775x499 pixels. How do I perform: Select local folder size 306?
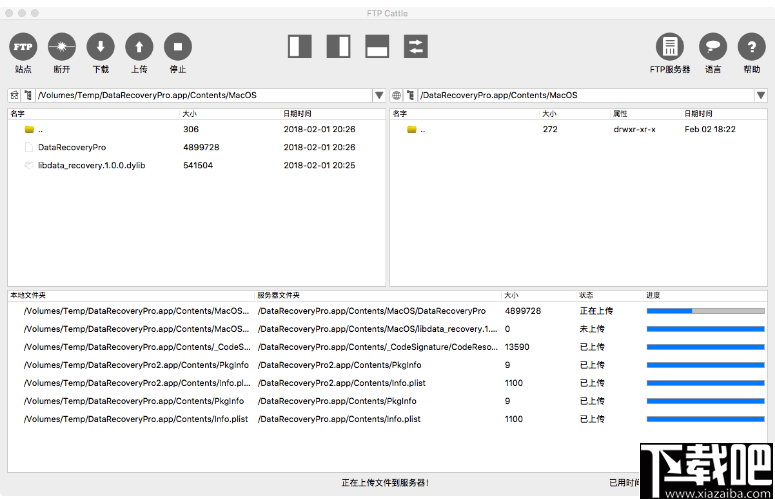tap(191, 129)
